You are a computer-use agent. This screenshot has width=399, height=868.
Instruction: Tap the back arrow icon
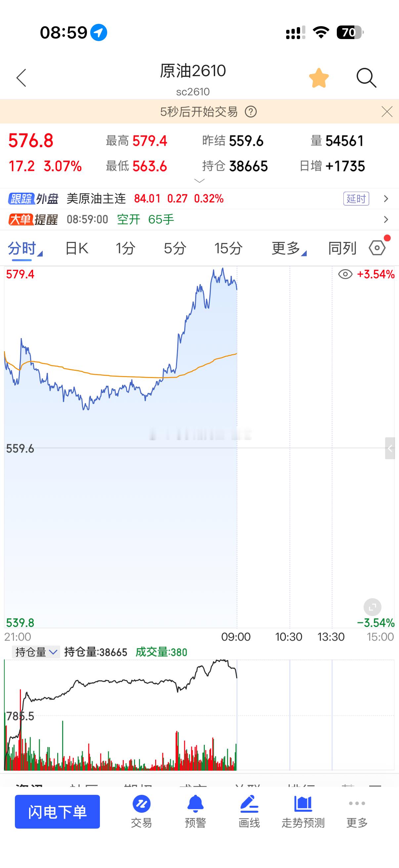click(21, 78)
